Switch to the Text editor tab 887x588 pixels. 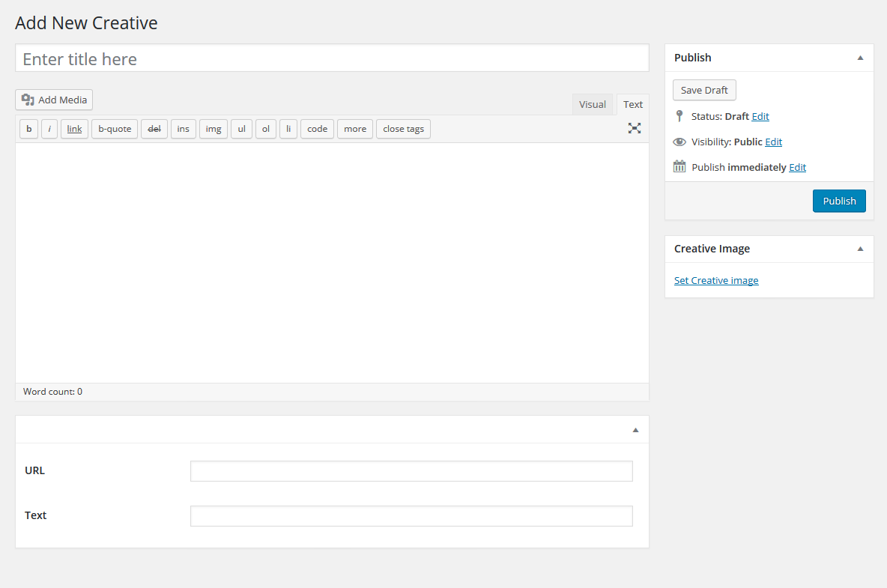[633, 105]
